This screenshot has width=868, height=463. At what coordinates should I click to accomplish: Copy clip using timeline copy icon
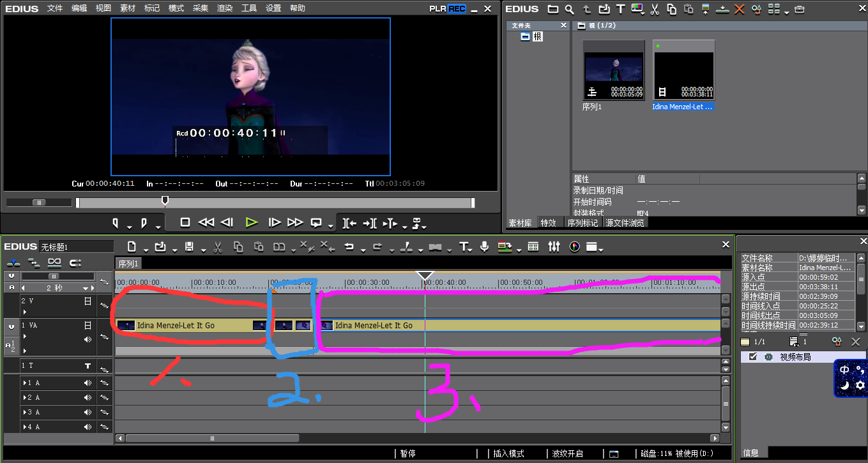pos(238,247)
